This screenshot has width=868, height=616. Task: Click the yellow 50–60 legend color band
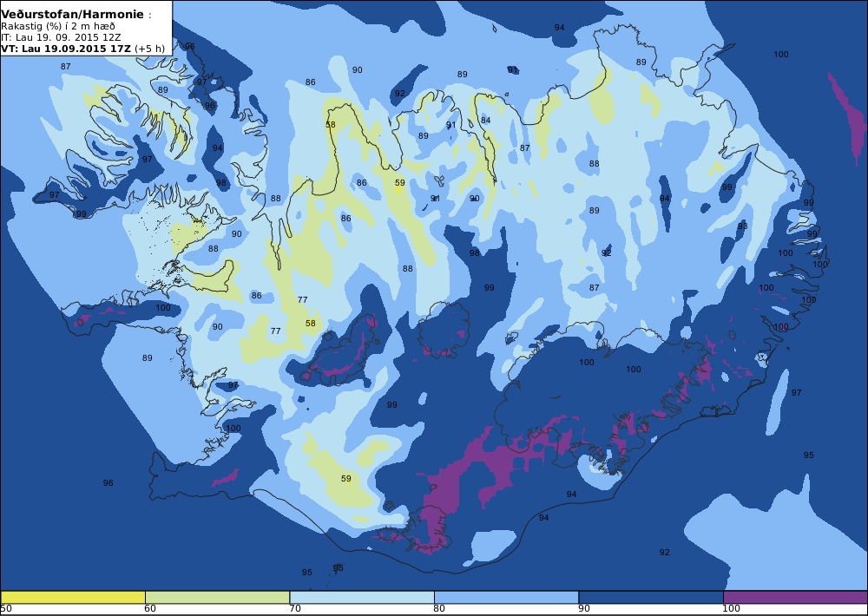(73, 597)
